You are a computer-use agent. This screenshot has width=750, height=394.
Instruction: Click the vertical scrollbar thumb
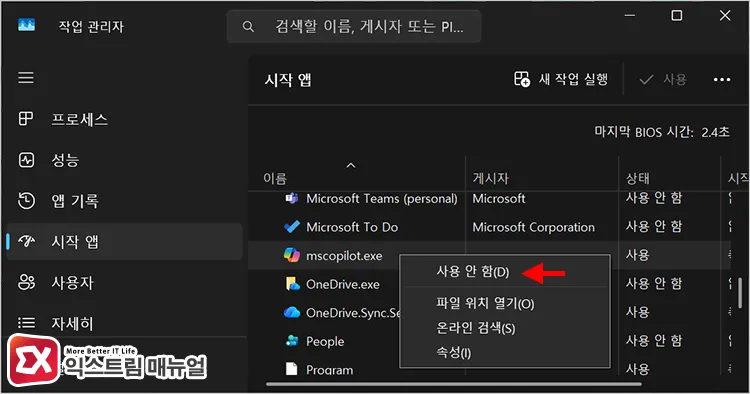pyautogui.click(x=740, y=293)
